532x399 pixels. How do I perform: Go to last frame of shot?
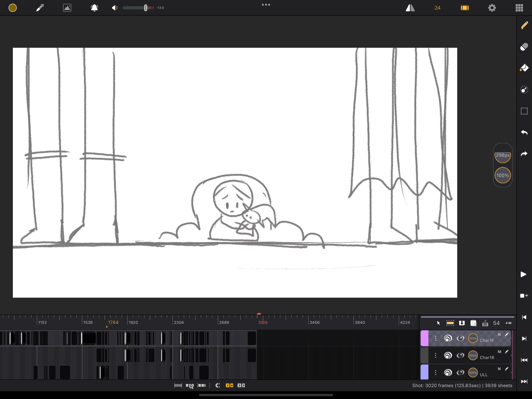[x=524, y=381]
